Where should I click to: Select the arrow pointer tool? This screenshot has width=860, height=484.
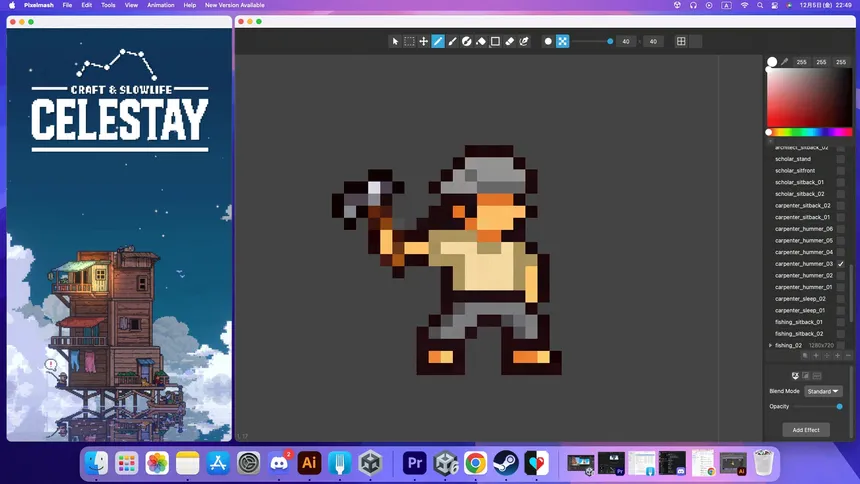[395, 41]
